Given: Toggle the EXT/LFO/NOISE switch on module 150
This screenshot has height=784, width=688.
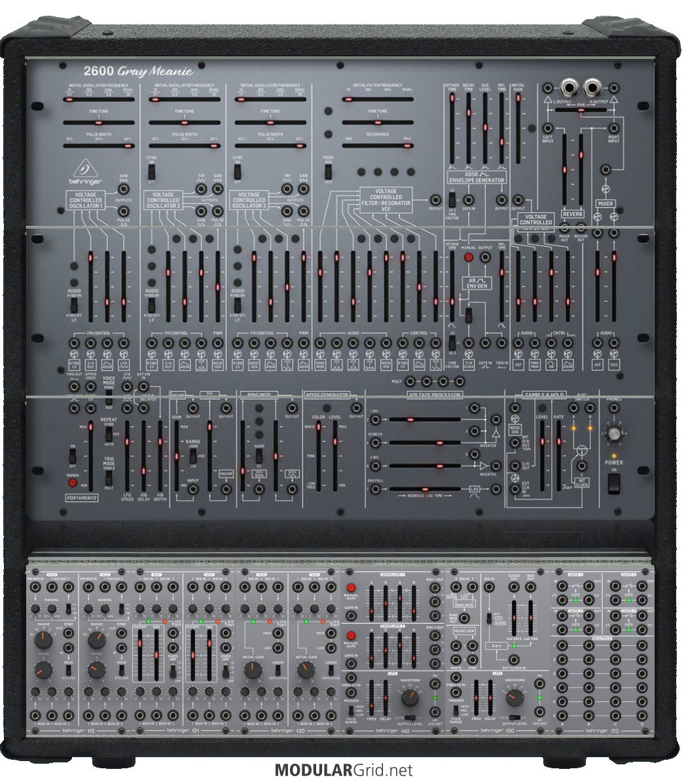Looking at the screenshot, I should [x=488, y=618].
